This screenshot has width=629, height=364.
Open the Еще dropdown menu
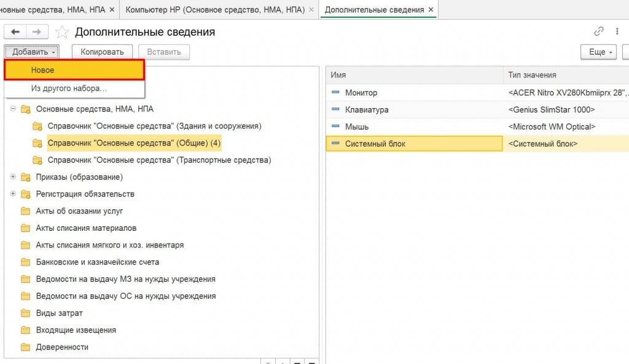[598, 52]
